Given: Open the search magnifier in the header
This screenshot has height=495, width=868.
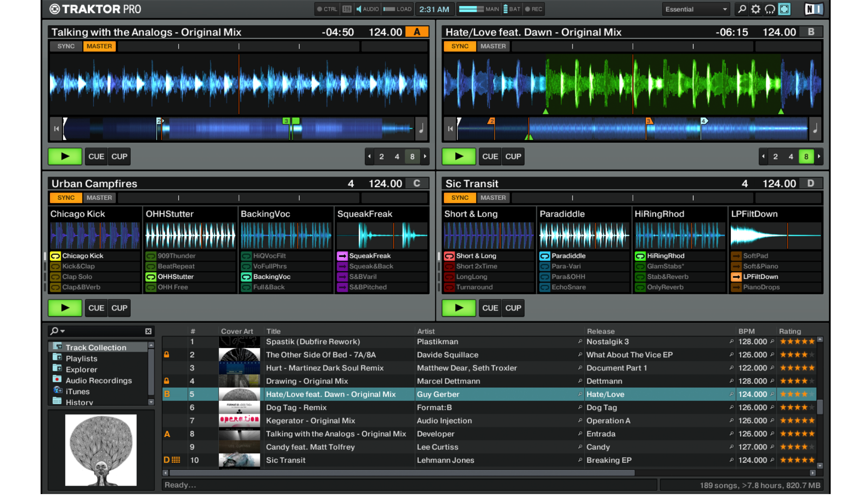Looking at the screenshot, I should coord(742,9).
